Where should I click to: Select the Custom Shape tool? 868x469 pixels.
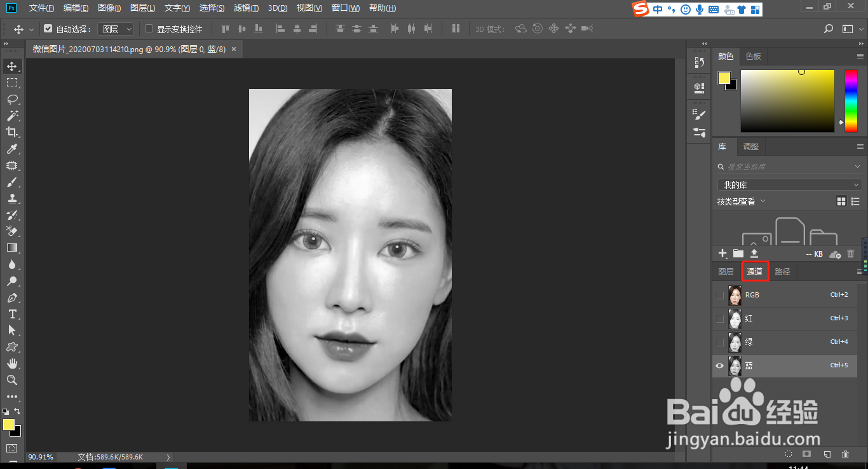pyautogui.click(x=12, y=347)
